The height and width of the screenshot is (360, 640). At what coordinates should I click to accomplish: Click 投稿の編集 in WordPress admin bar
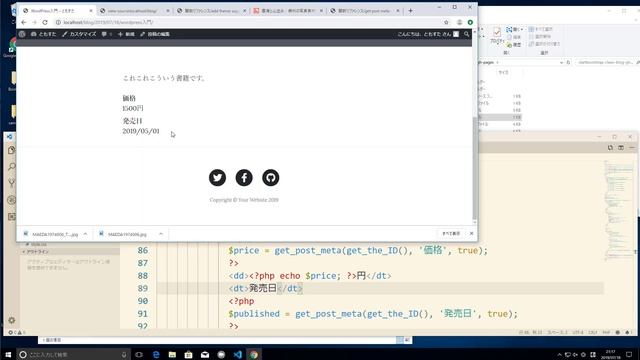(155, 34)
